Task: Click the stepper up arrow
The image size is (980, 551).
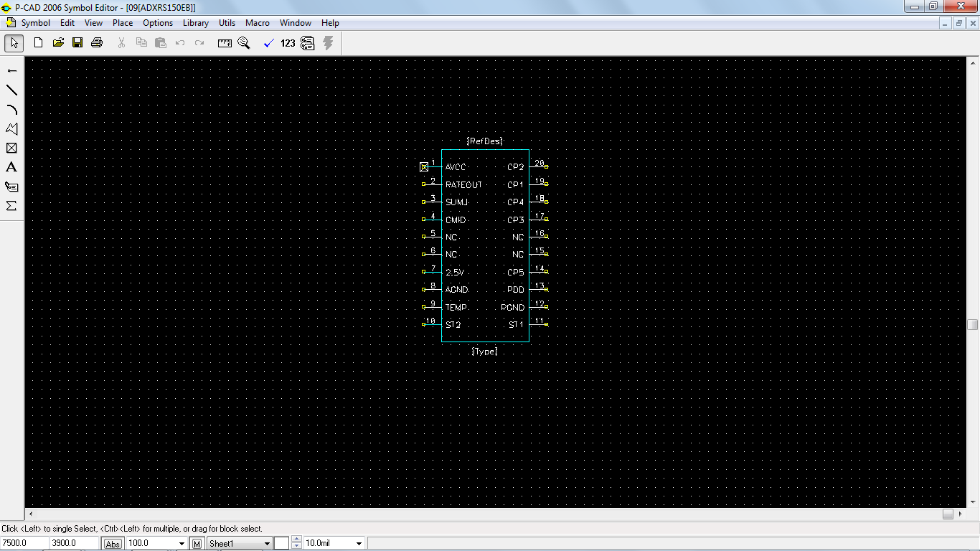Action: (296, 540)
